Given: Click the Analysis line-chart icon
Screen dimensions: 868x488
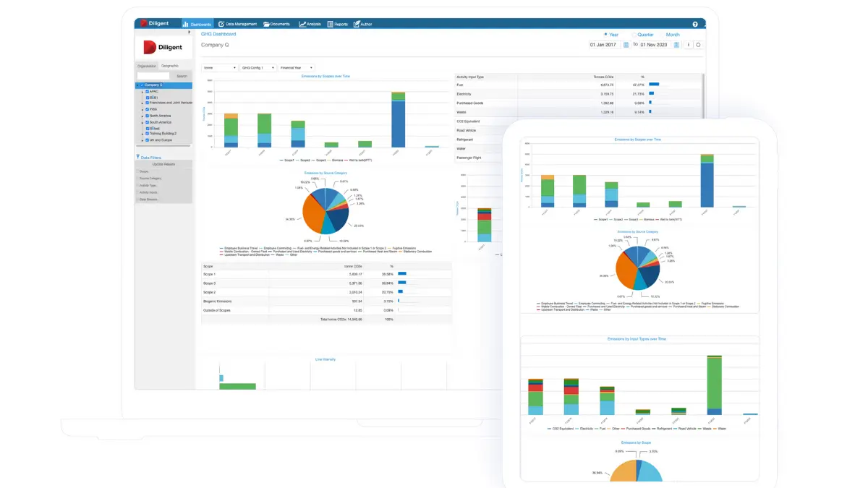Looking at the screenshot, I should point(302,24).
